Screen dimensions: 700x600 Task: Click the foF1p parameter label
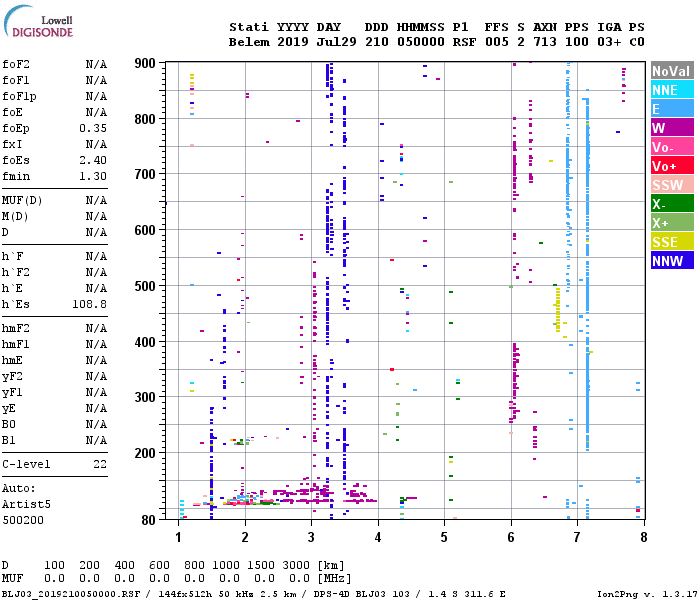[19, 96]
